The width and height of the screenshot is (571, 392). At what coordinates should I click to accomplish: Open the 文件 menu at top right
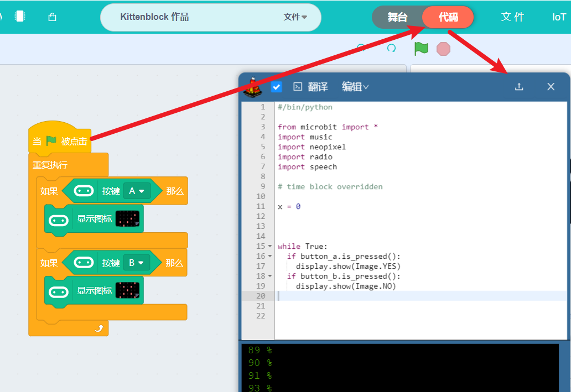[512, 17]
